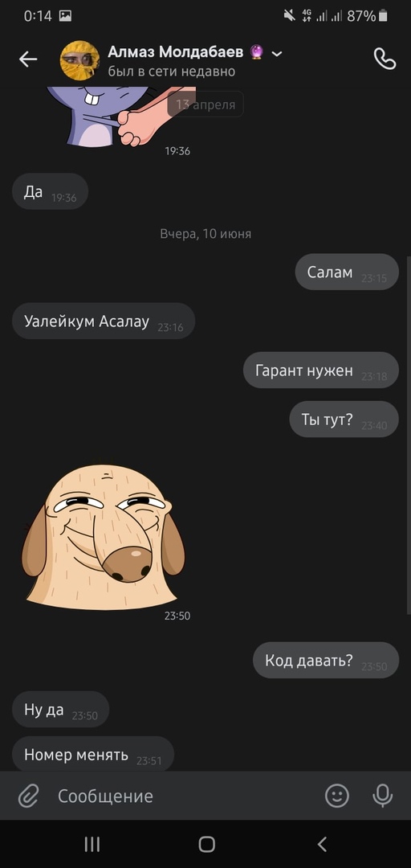Tap the 'Уалейкум Асалау' message bubble
Image resolution: width=411 pixels, height=868 pixels.
coord(104,321)
